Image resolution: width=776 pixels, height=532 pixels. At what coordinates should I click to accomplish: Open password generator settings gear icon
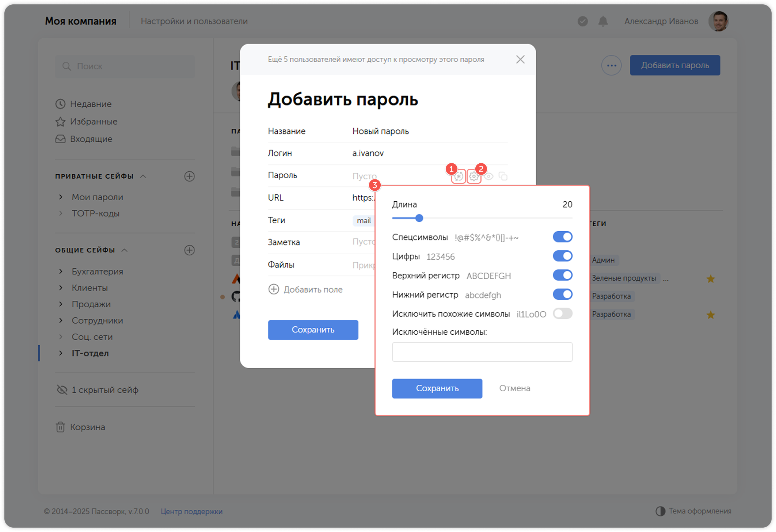pyautogui.click(x=474, y=176)
